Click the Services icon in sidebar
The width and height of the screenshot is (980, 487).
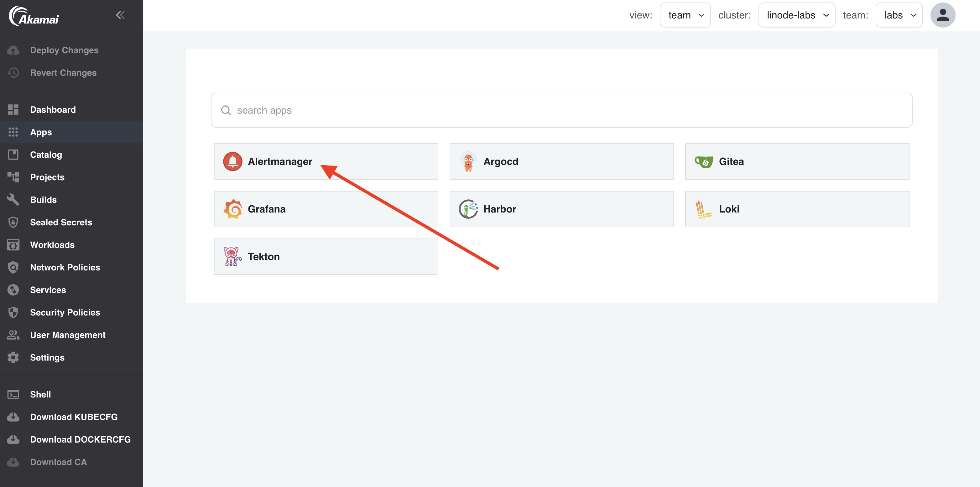click(13, 290)
